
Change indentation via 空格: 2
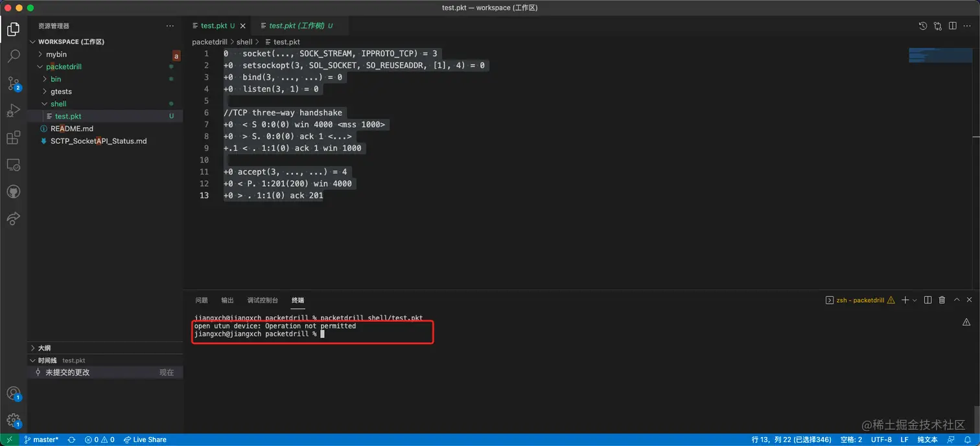click(x=851, y=440)
